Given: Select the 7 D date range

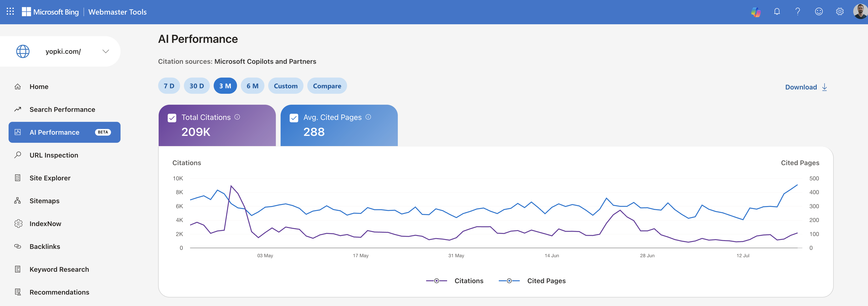Looking at the screenshot, I should pos(169,86).
